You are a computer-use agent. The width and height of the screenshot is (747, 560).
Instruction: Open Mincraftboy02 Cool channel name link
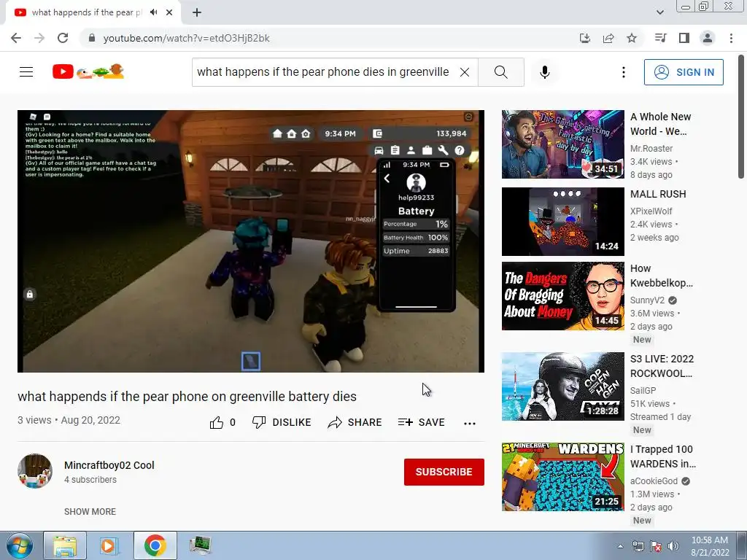pyautogui.click(x=109, y=465)
